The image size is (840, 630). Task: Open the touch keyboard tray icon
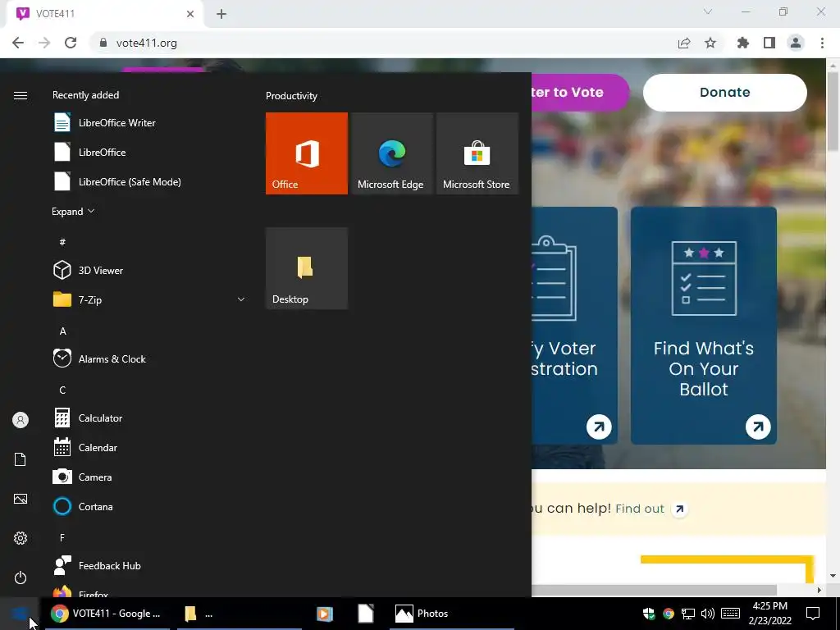click(730, 614)
